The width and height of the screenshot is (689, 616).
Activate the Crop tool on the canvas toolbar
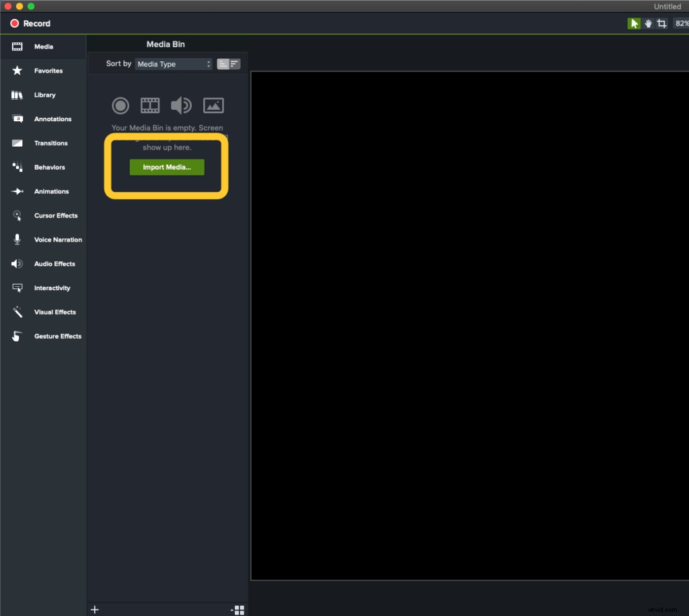tap(661, 23)
